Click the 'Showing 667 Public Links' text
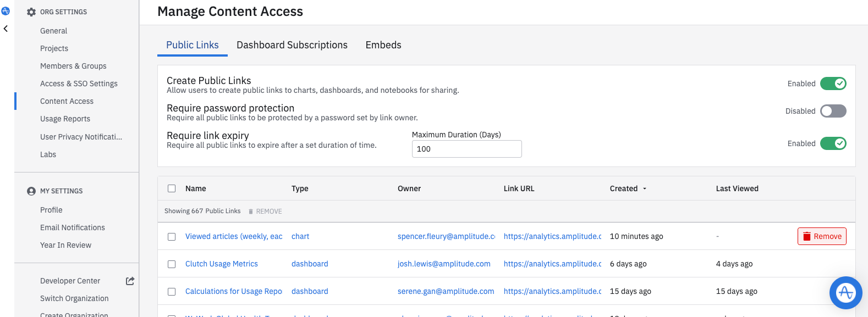 pos(202,211)
